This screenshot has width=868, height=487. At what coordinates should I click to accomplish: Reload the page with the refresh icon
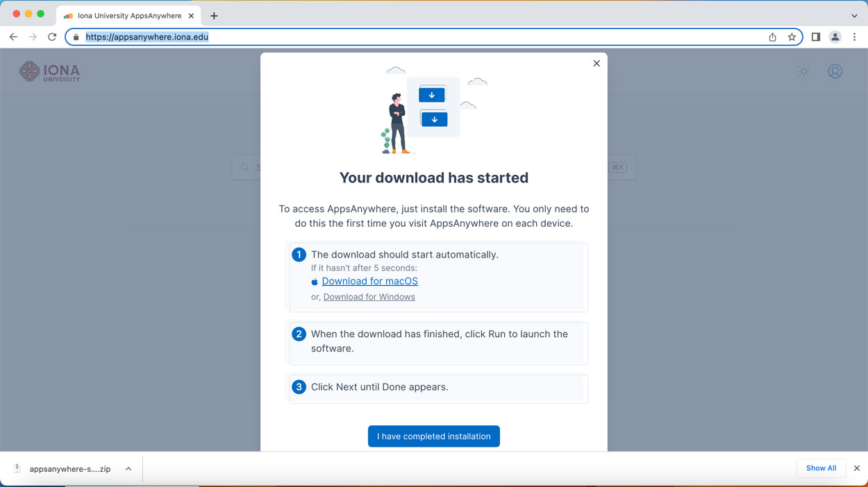click(x=52, y=37)
